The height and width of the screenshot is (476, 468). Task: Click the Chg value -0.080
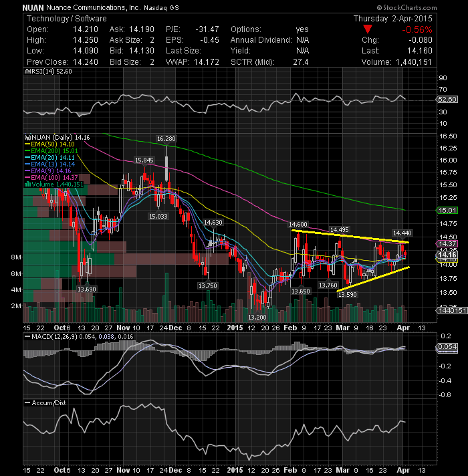click(x=421, y=40)
